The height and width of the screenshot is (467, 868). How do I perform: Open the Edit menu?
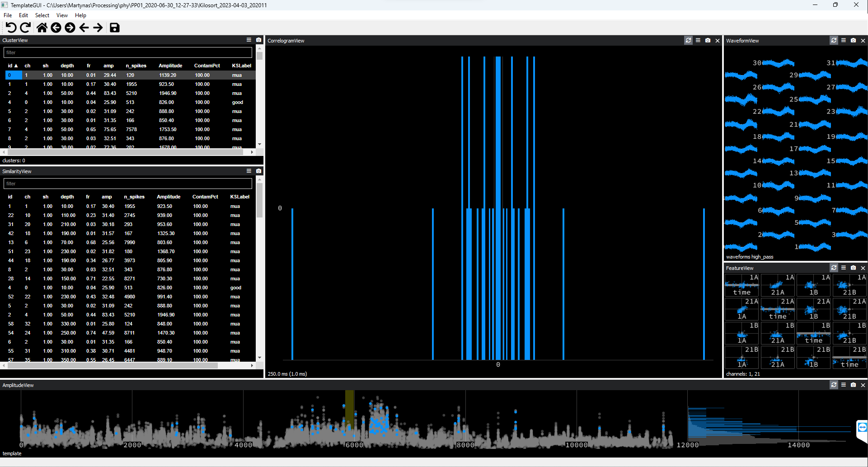click(x=23, y=15)
